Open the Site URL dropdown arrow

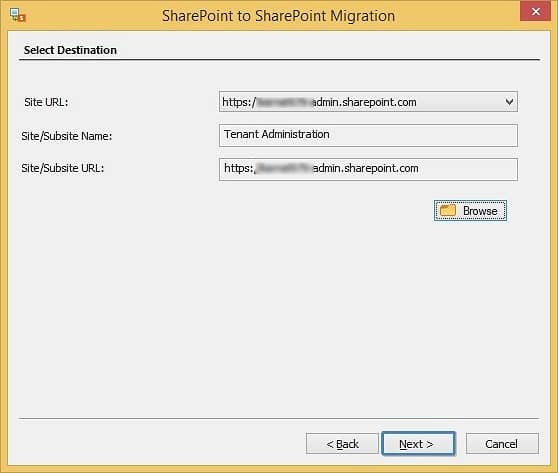coord(509,102)
